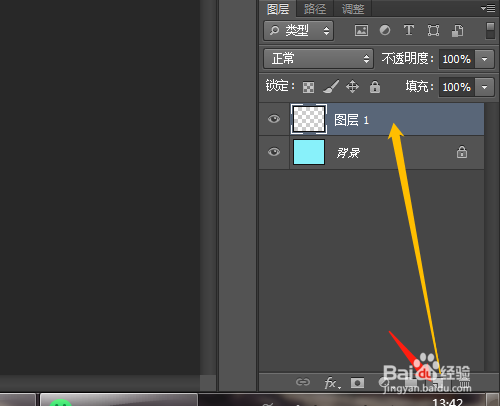Toggle lock image pixels brush icon
Image resolution: width=500 pixels, height=406 pixels.
click(x=331, y=87)
